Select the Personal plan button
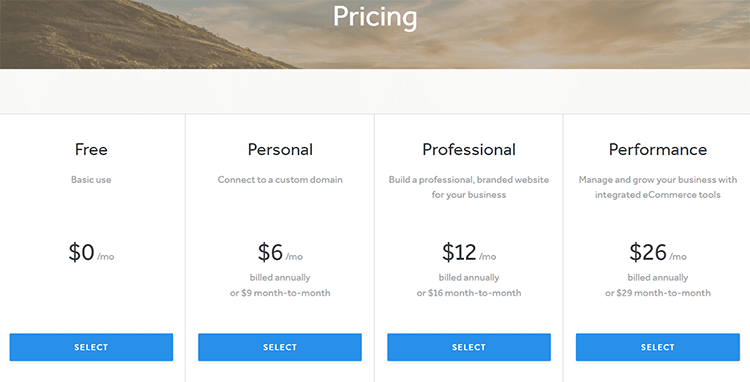 click(x=280, y=347)
